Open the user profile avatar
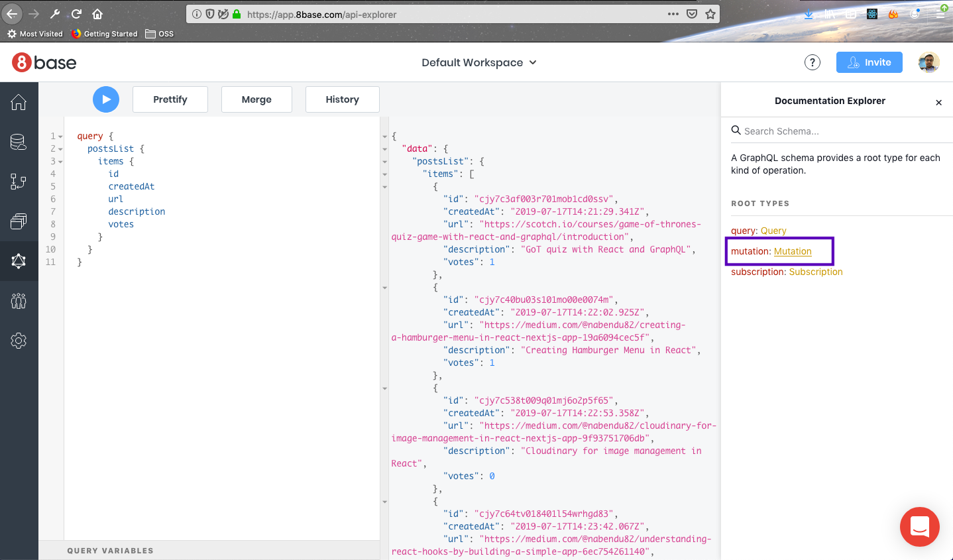The width and height of the screenshot is (953, 560). (929, 62)
